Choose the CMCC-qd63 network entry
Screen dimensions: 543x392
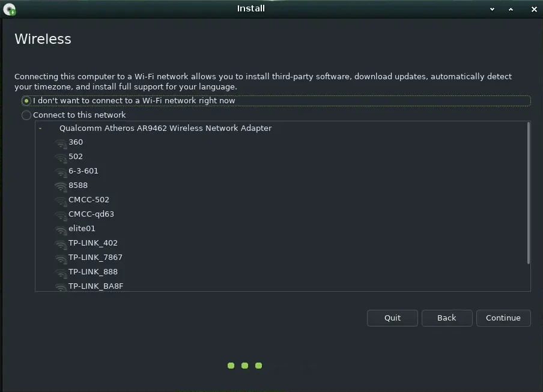pyautogui.click(x=91, y=214)
